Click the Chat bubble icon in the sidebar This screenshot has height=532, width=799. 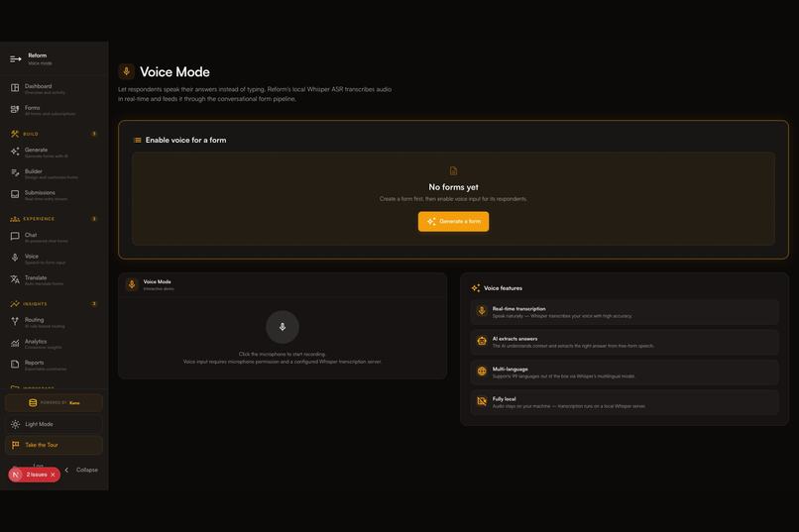coord(15,237)
